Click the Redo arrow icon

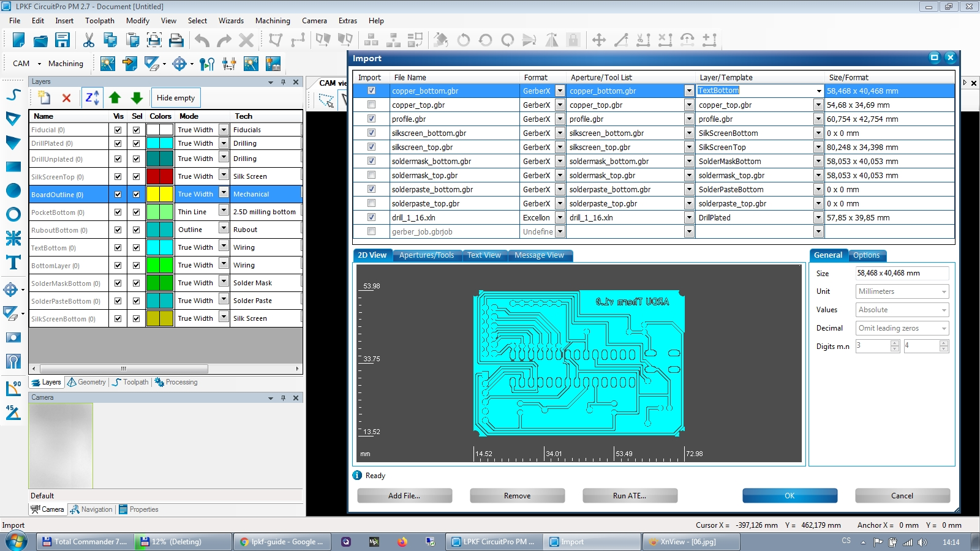(x=224, y=40)
